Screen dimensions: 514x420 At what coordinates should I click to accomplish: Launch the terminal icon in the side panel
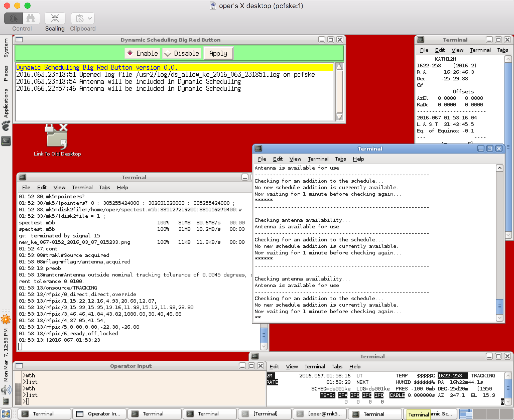[x=6, y=141]
